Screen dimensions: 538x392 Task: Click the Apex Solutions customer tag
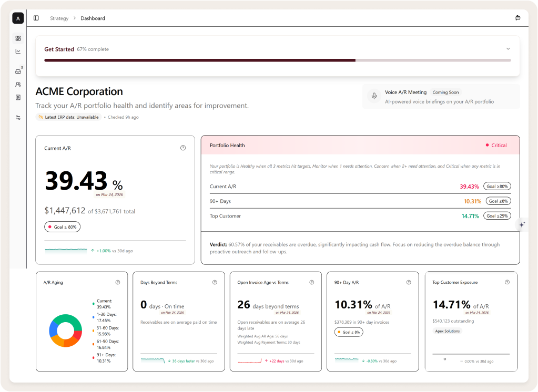point(447,331)
